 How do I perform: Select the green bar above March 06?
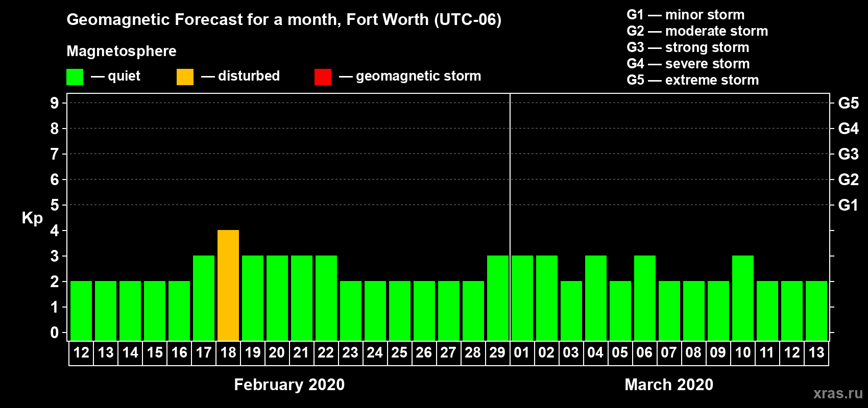click(x=645, y=298)
